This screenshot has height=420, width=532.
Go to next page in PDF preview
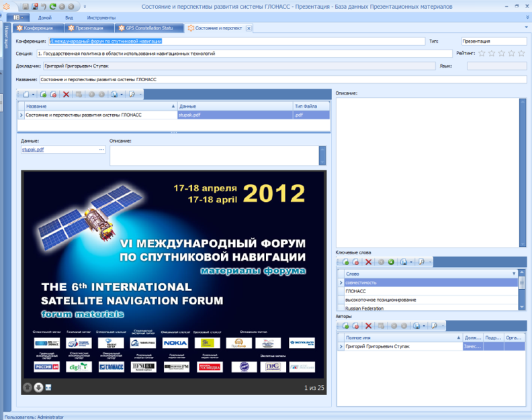(x=39, y=387)
